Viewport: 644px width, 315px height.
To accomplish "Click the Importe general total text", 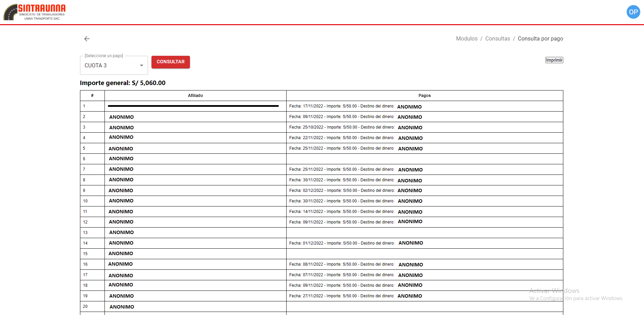I will pos(123,83).
